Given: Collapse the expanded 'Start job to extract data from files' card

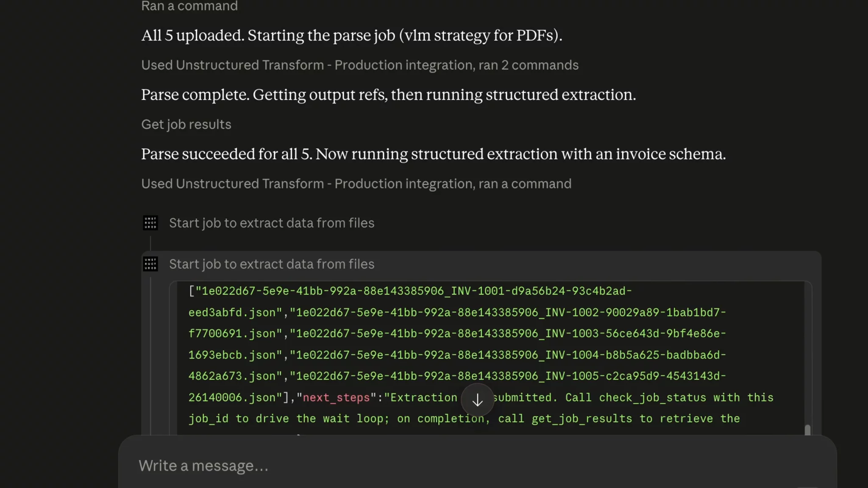Looking at the screenshot, I should pos(272,264).
